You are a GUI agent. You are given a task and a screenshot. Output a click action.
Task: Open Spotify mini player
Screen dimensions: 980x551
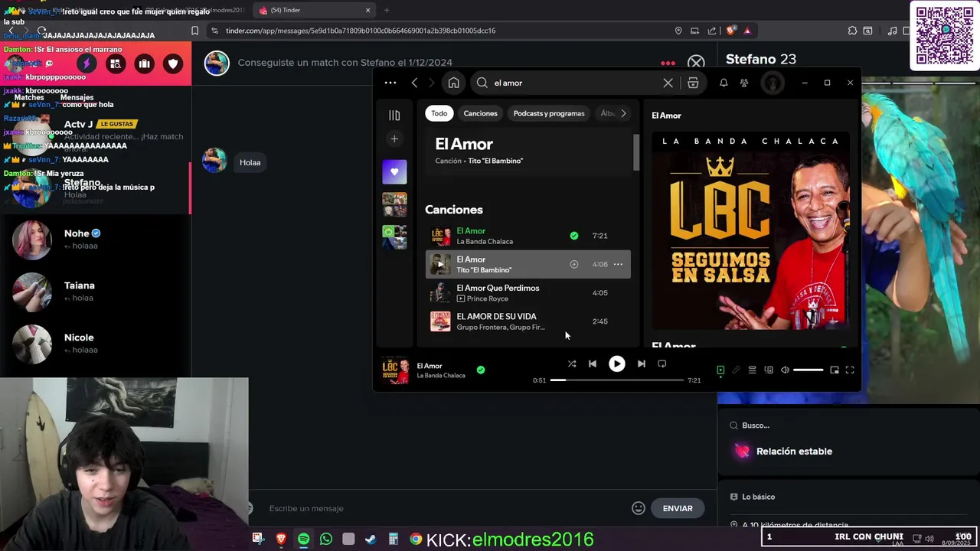pyautogui.click(x=834, y=370)
